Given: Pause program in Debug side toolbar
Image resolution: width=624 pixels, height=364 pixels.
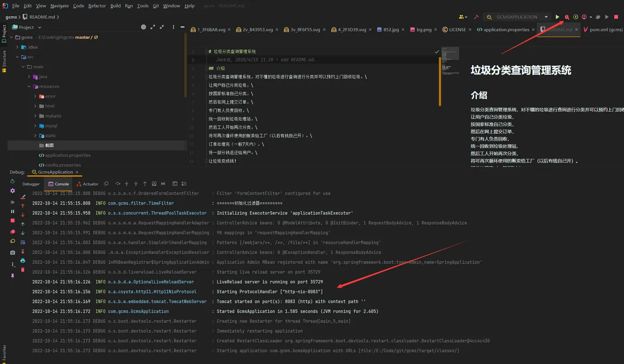Looking at the screenshot, I should point(12,212).
